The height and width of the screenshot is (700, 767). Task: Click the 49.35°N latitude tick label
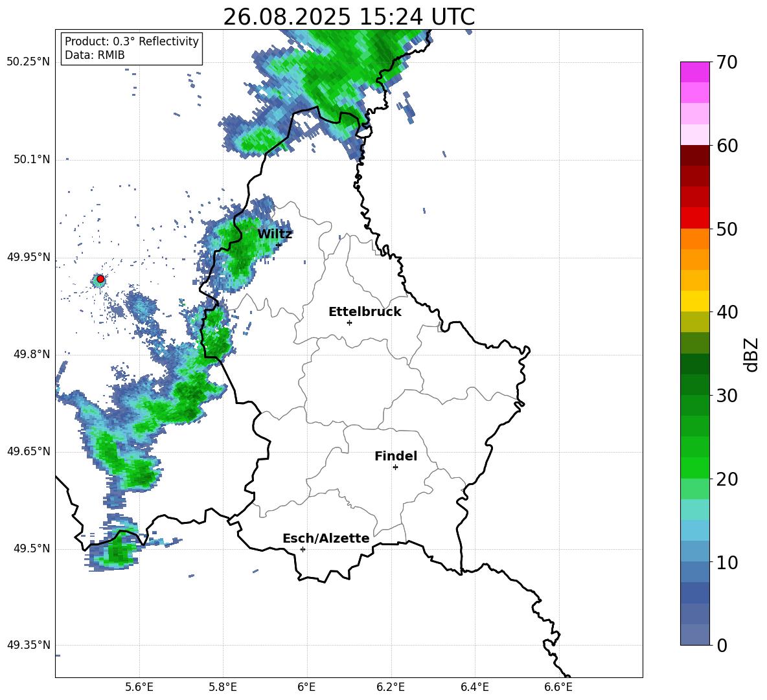[x=28, y=645]
